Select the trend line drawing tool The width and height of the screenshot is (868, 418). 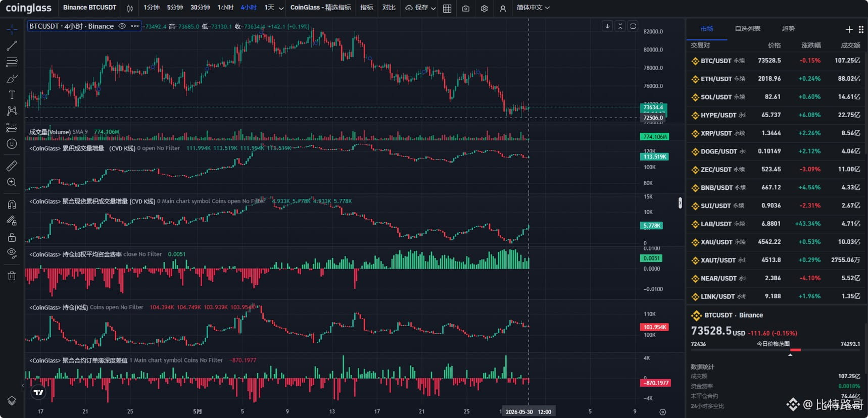pyautogui.click(x=12, y=46)
